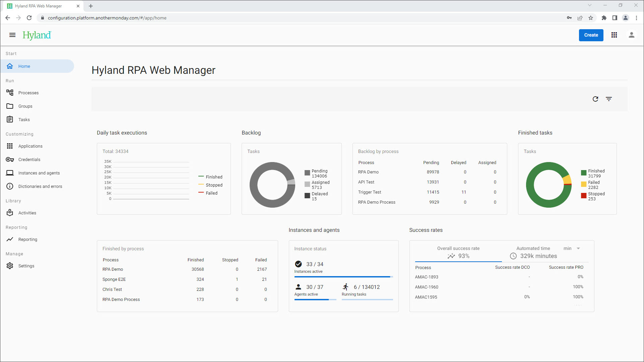
Task: Click the Applications grid icon in sidebar
Action: tap(10, 146)
